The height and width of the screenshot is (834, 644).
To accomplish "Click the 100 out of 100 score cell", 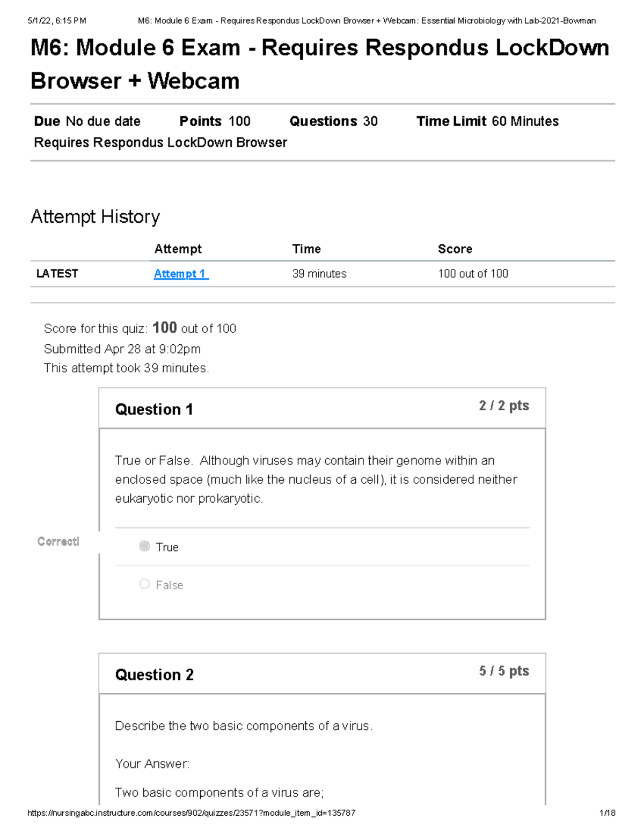I will pos(473,274).
